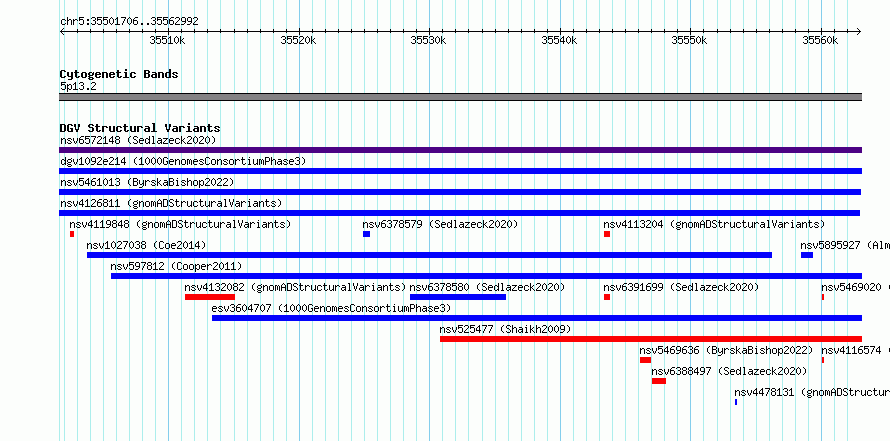Viewport: 890px width, 441px height.
Task: Select the blue nsv4126811 variant bar
Action: (x=459, y=213)
